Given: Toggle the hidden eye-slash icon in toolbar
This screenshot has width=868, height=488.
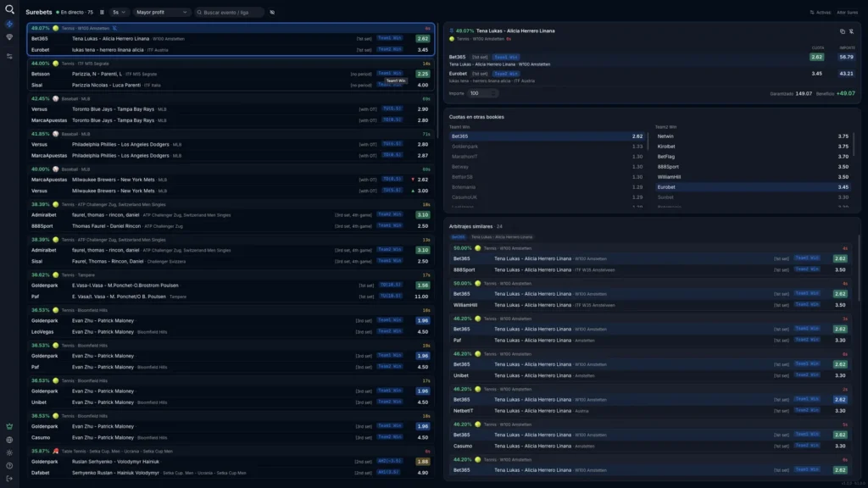Looking at the screenshot, I should pos(272,12).
